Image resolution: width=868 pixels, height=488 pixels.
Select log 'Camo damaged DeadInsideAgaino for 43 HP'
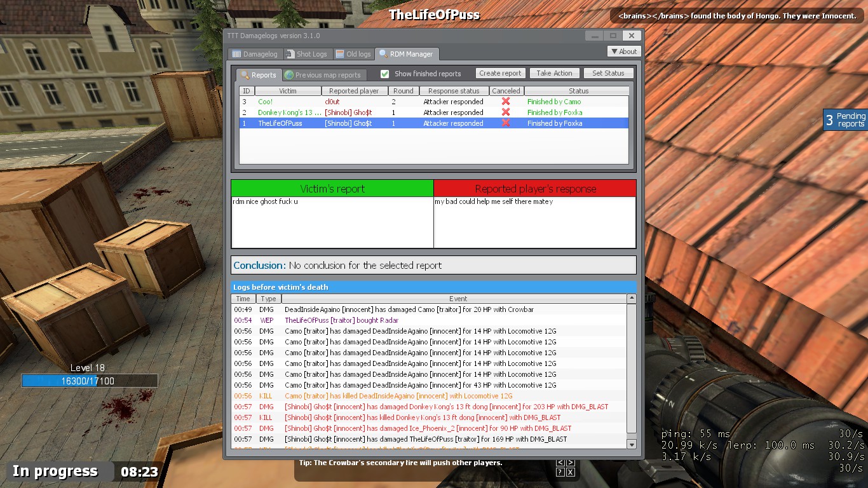click(429, 385)
